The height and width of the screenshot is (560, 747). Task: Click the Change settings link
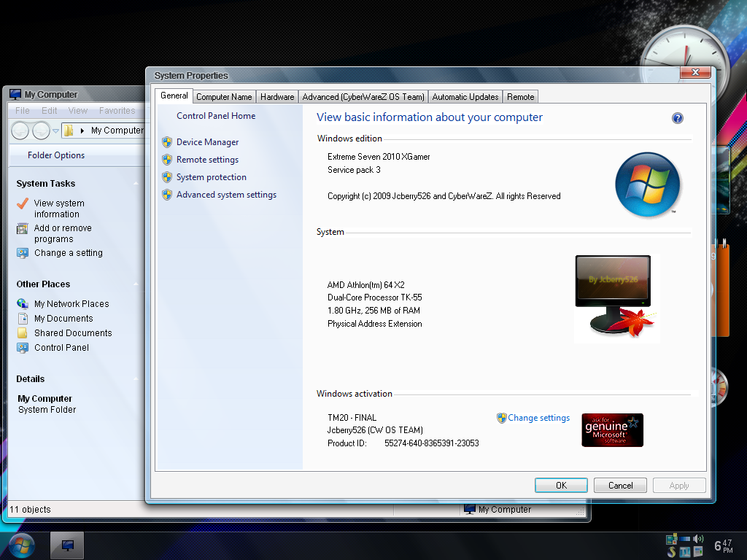(x=538, y=418)
